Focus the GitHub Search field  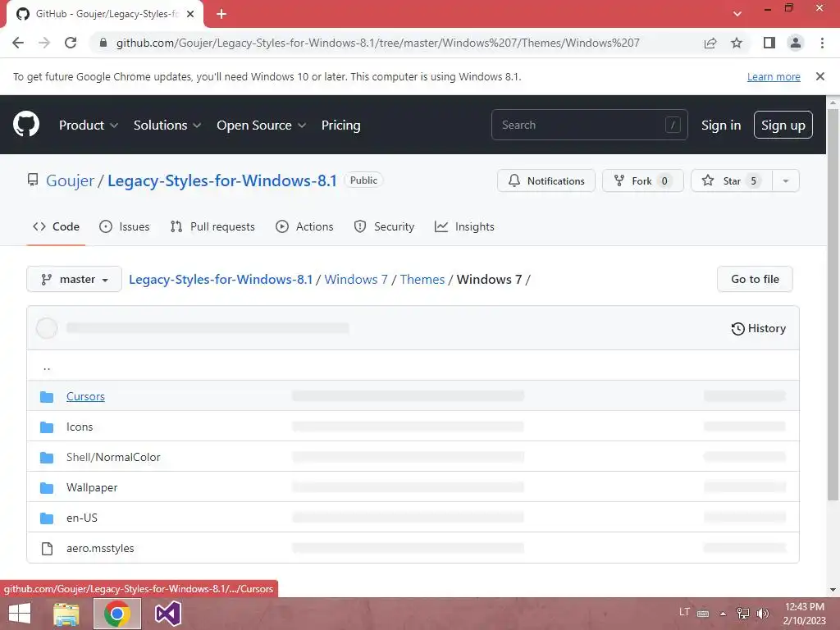pyautogui.click(x=589, y=125)
